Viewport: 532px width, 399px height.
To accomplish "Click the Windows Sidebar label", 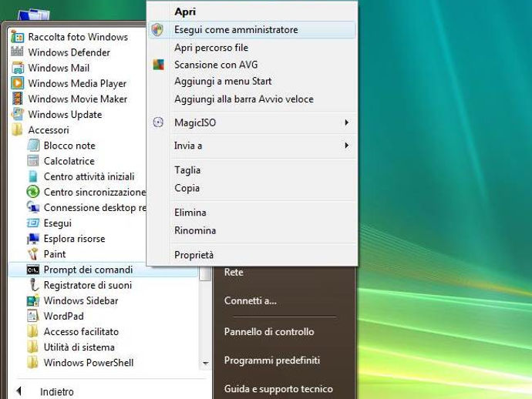I will [x=81, y=300].
